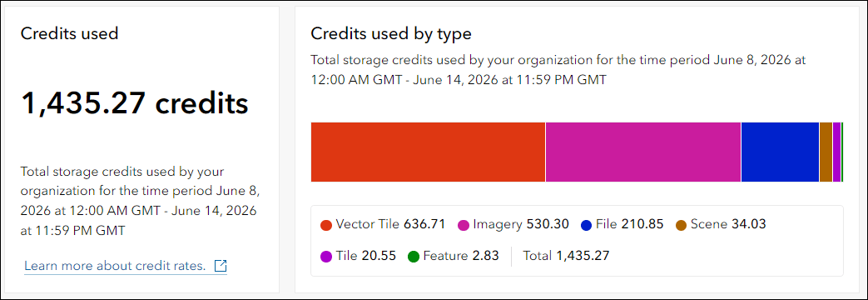Select the purple Tile bar segment
The image size is (868, 300).
[x=836, y=152]
